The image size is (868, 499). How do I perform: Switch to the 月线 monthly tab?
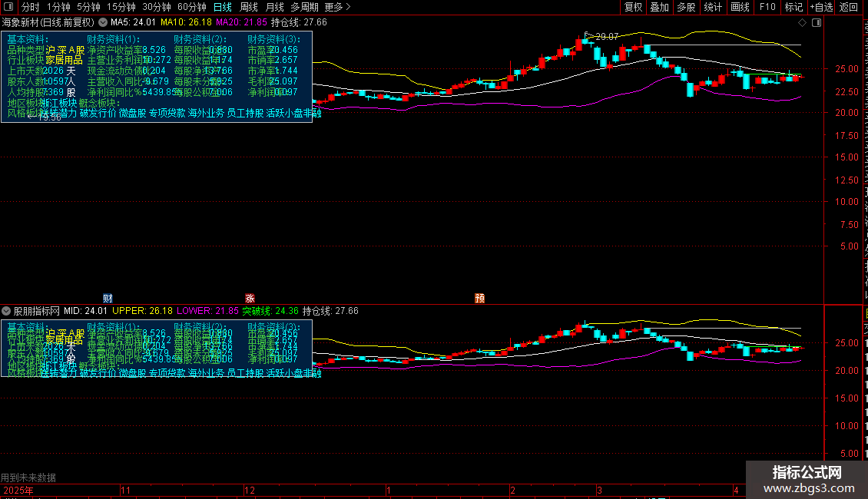click(x=274, y=7)
